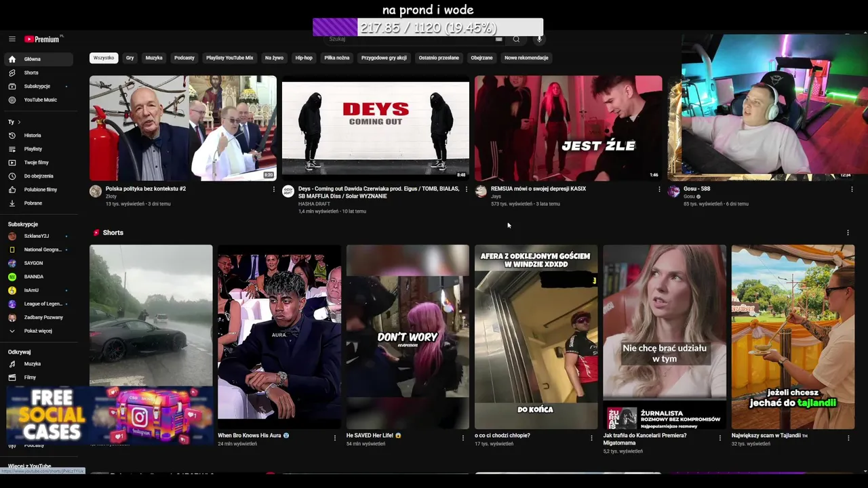Image resolution: width=868 pixels, height=488 pixels.
Task: Select the Obejrzane chip
Action: coord(481,58)
